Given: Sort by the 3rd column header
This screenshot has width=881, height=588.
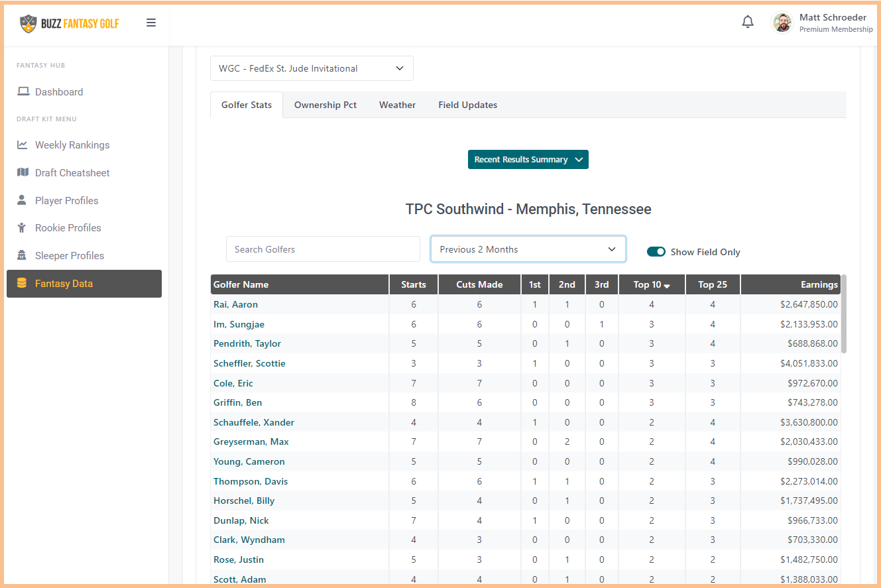Looking at the screenshot, I should point(602,284).
